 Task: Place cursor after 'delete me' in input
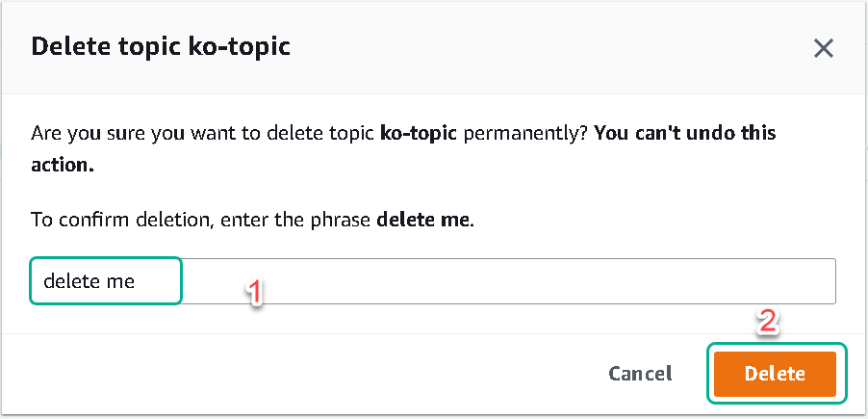click(x=137, y=281)
